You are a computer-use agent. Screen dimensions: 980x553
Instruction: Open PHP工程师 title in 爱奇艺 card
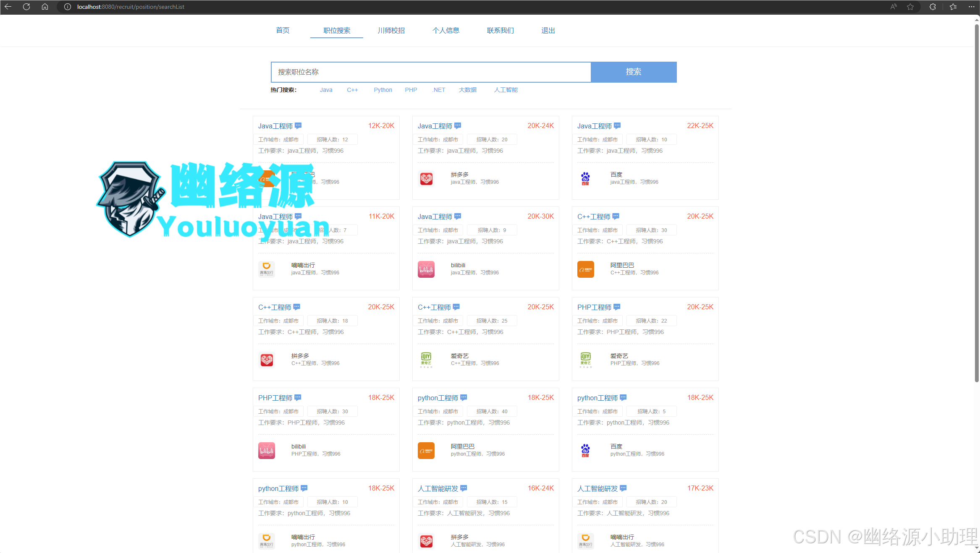click(594, 307)
